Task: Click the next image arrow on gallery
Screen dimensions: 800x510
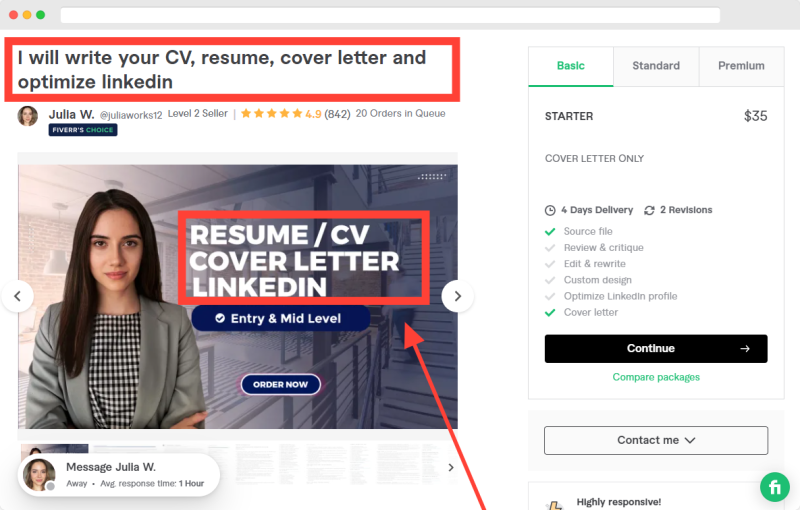Action: [x=457, y=296]
